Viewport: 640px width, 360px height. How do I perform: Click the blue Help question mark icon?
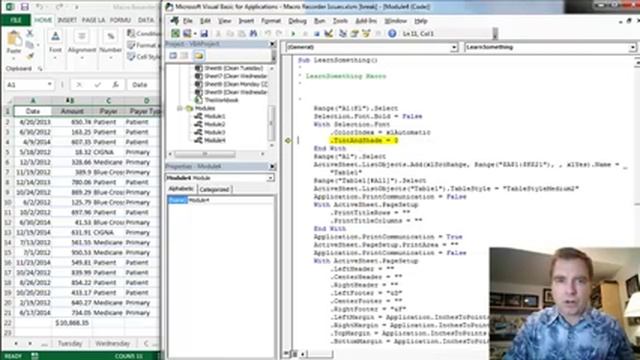tap(392, 33)
